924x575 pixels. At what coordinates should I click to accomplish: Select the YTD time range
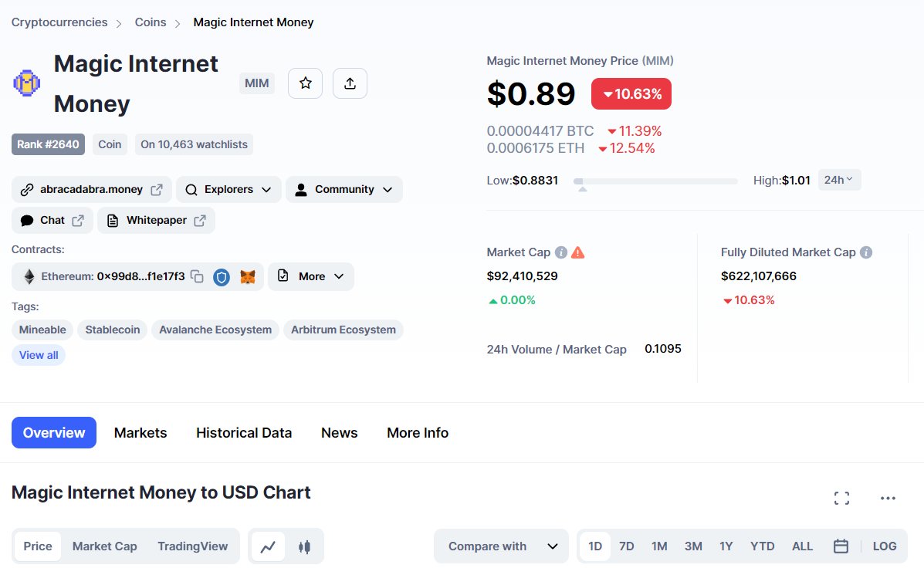[763, 546]
